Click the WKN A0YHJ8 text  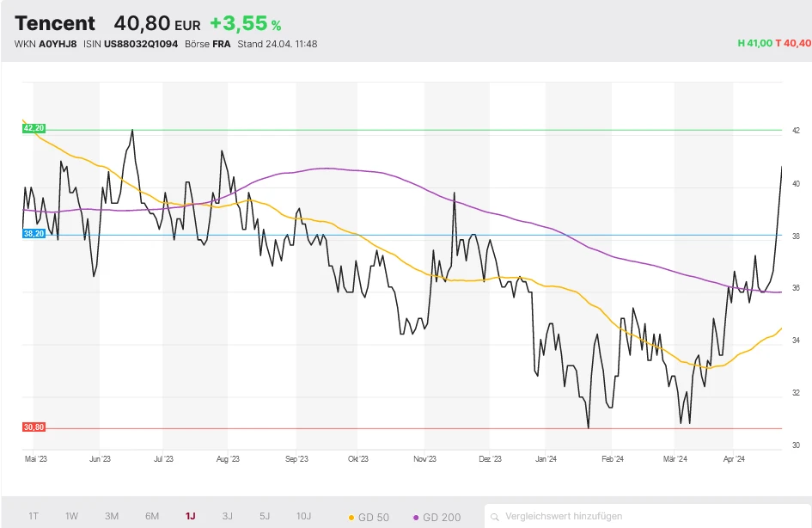(46, 44)
